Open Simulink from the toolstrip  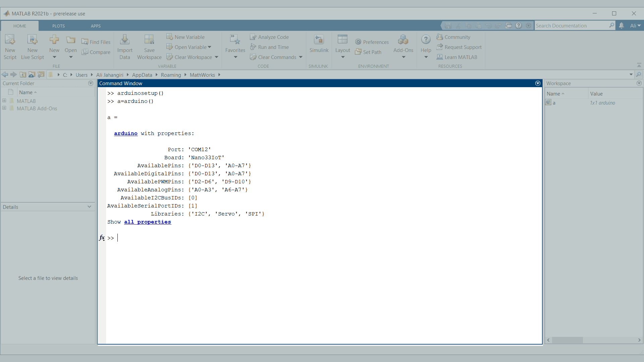pyautogui.click(x=319, y=40)
